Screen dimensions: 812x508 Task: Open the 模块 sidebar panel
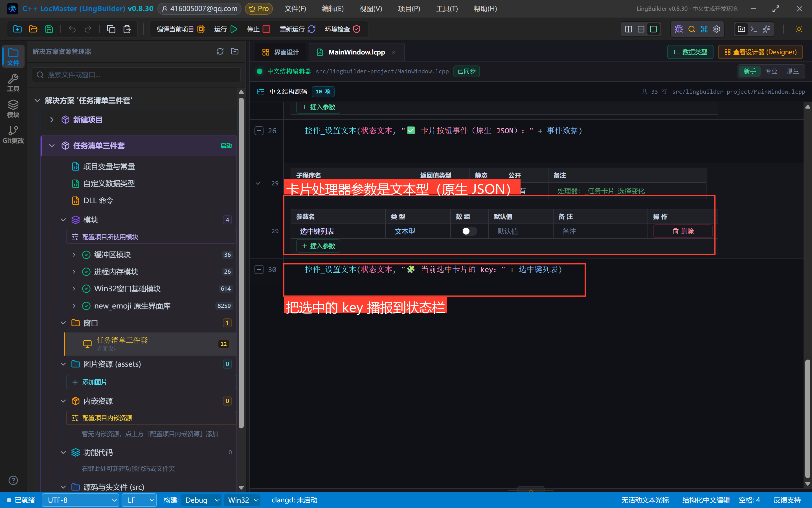13,109
